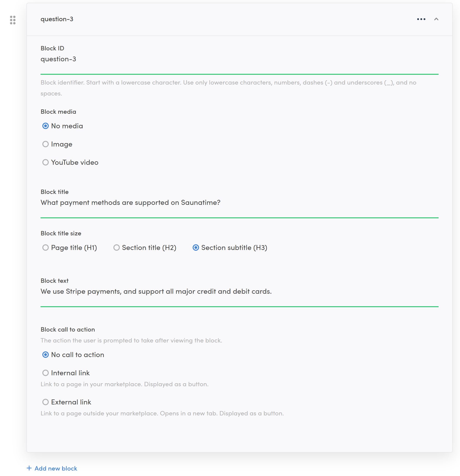
Task: Select the No media radio button
Action: (x=45, y=126)
